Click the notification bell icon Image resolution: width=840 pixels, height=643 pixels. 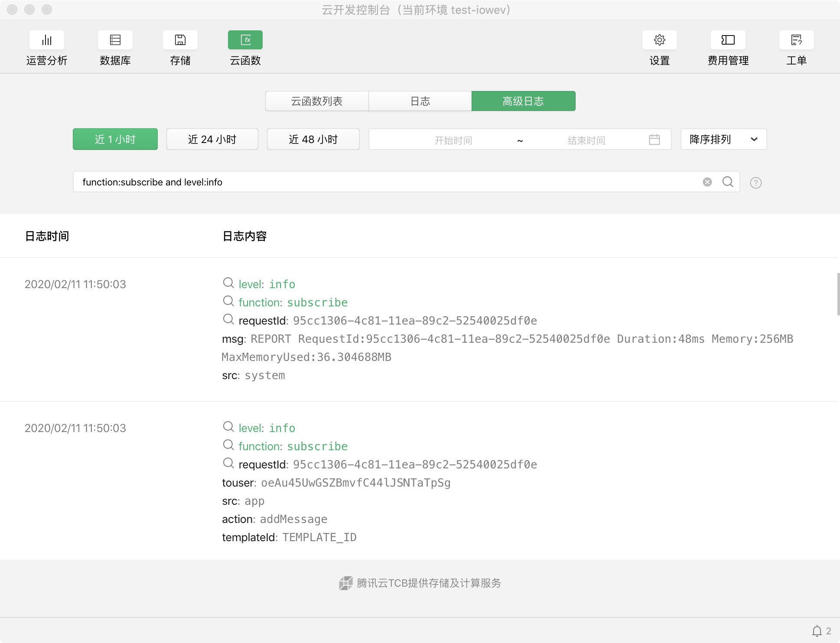[x=817, y=631]
